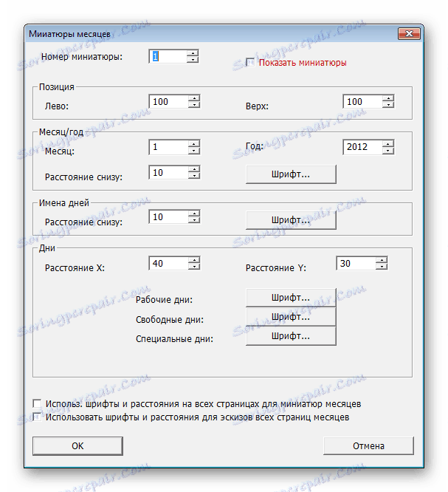Enable the Показать миниатюры checkbox
Image resolution: width=448 pixels, height=492 pixels.
[x=250, y=63]
